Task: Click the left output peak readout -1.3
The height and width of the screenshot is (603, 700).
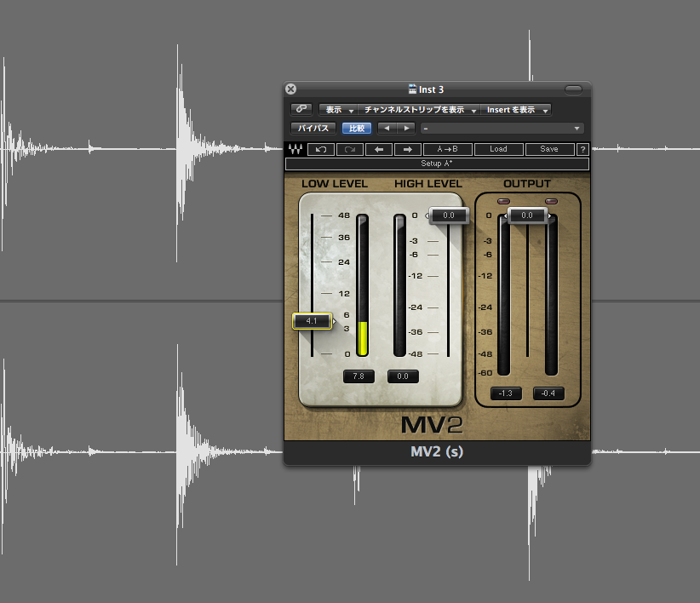Action: [x=506, y=393]
